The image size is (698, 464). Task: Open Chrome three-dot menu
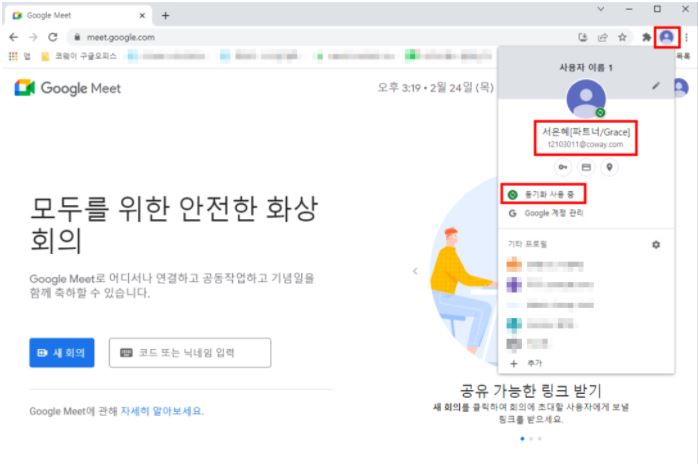687,37
